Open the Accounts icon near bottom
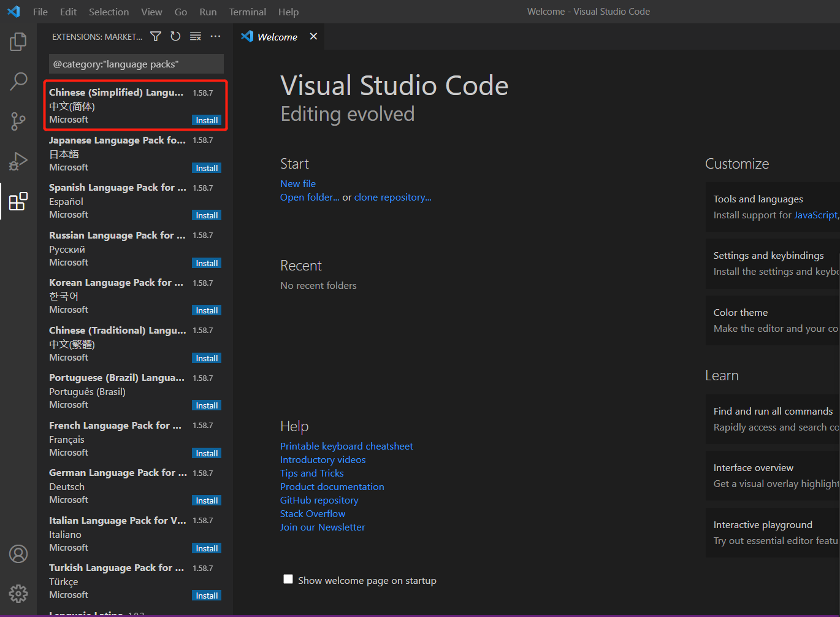 pyautogui.click(x=18, y=553)
